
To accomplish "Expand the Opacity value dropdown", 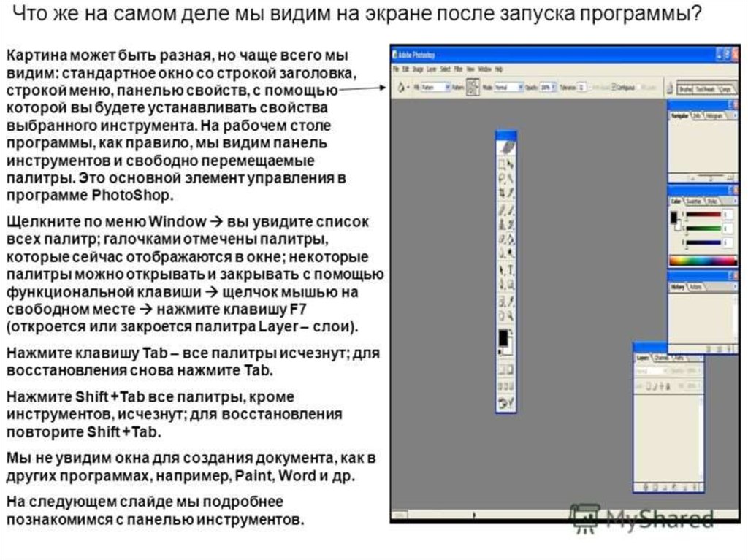I will [555, 87].
